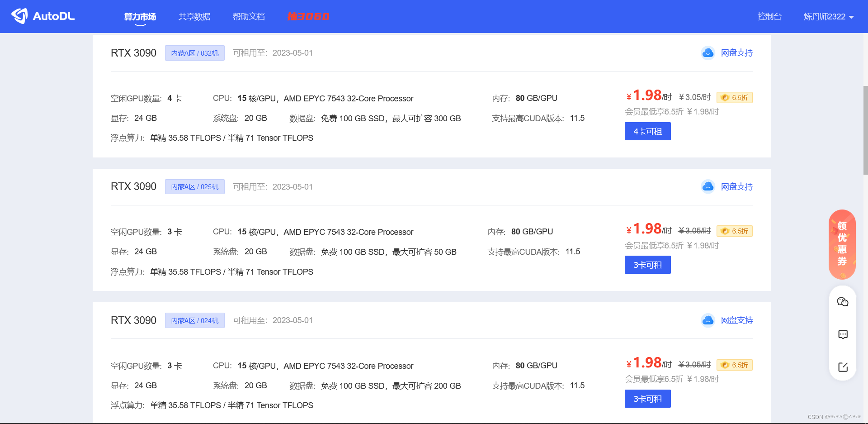This screenshot has height=424, width=868.
Task: Click the ¥1.98/时 price on 032机 card
Action: coord(649,95)
